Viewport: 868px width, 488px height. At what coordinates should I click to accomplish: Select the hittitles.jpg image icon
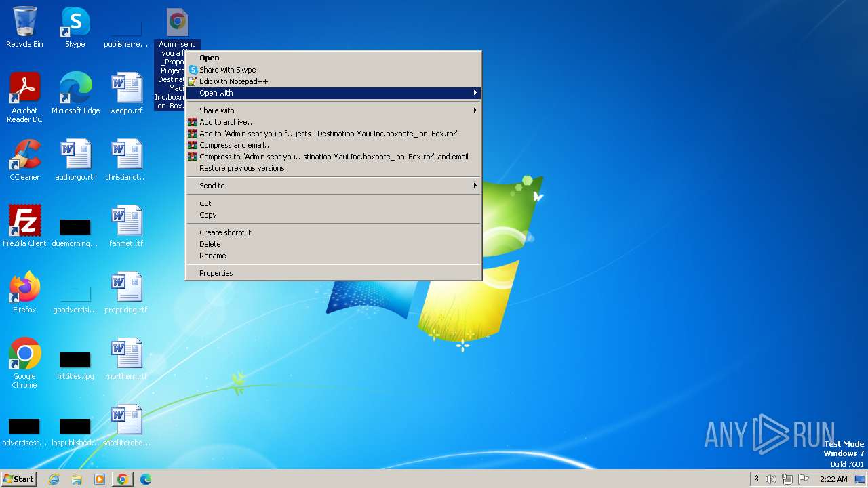(x=75, y=365)
